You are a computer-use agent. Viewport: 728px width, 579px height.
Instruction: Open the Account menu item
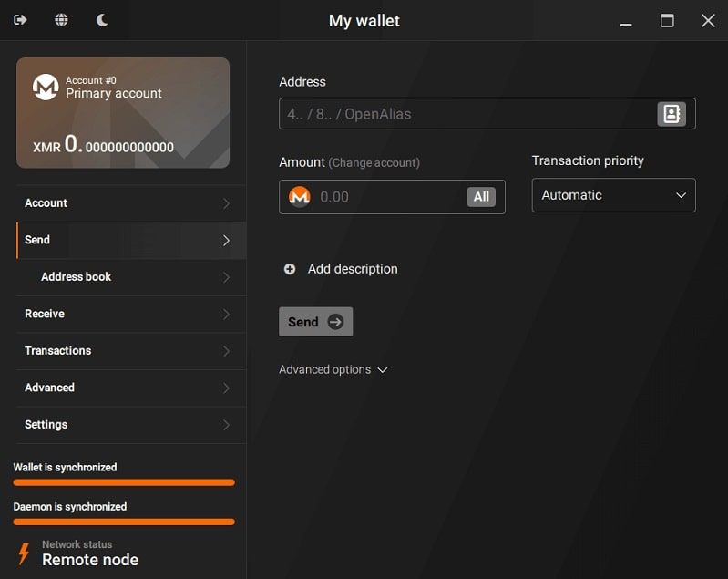[128, 203]
